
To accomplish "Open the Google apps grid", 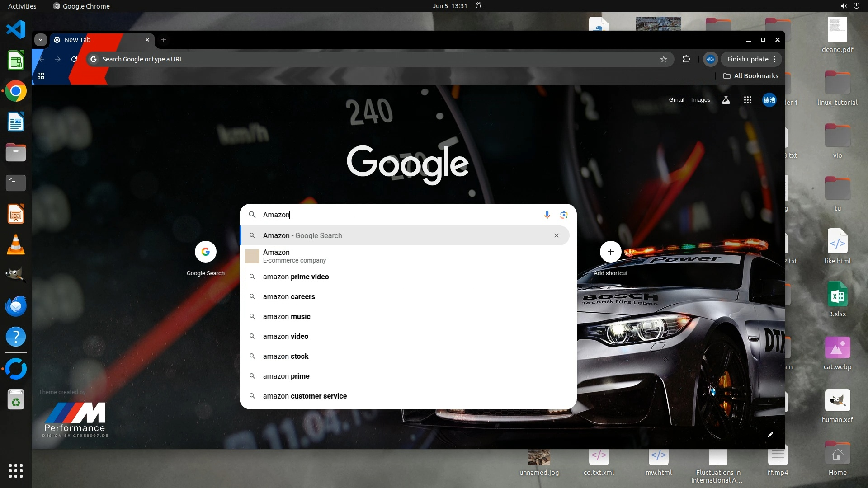I will 748,100.
